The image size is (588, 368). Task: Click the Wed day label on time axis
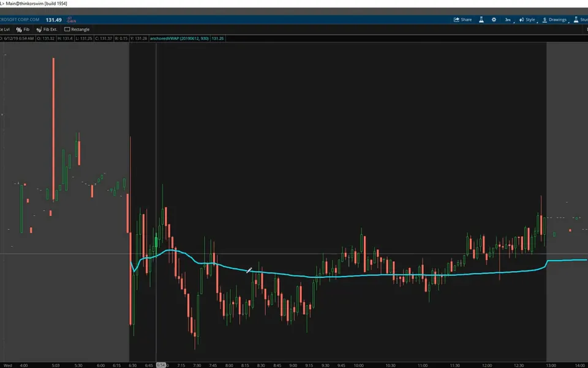coord(8,366)
